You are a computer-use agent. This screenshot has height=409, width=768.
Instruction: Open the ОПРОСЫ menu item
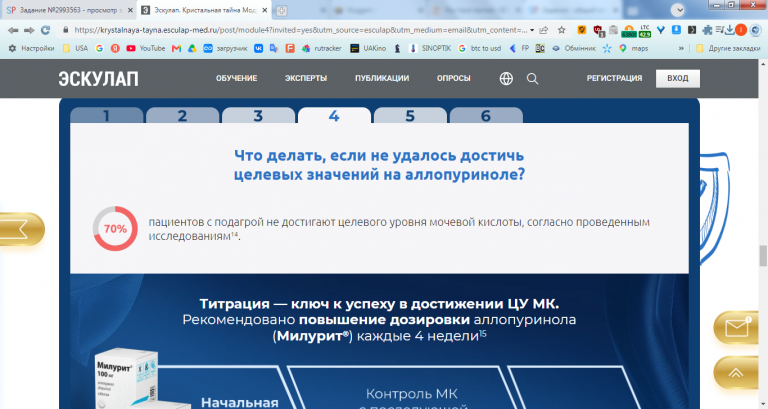pyautogui.click(x=454, y=78)
